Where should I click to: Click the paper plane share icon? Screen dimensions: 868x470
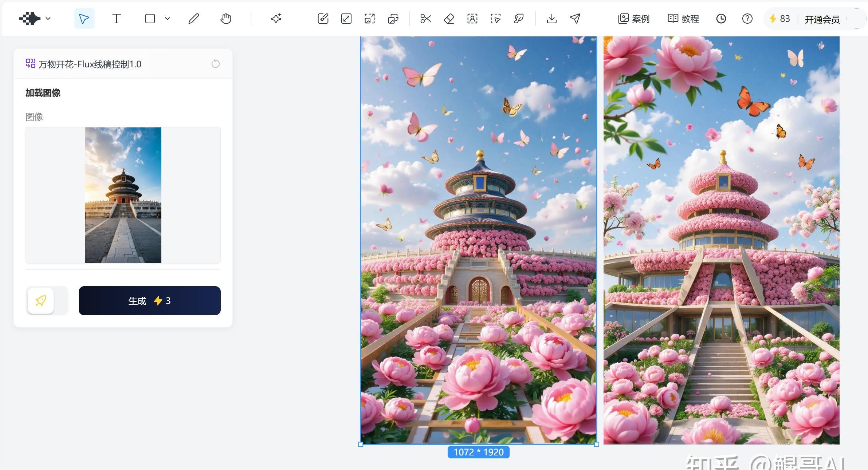pos(575,19)
